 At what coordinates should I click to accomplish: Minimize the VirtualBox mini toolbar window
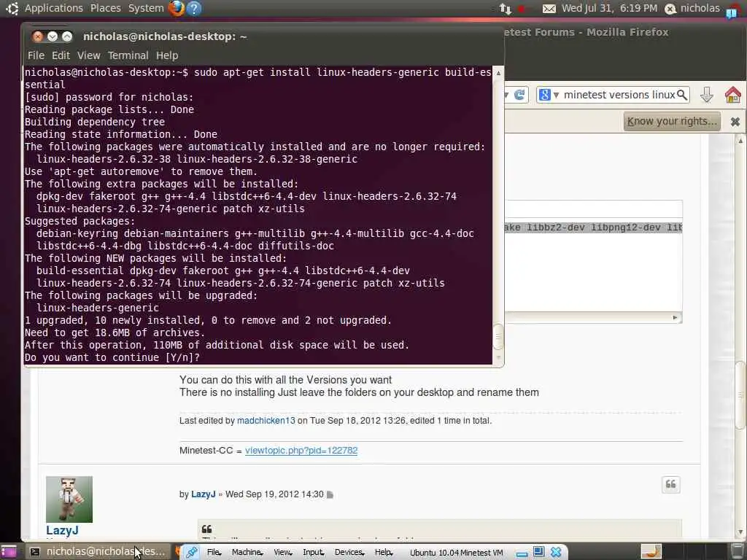pyautogui.click(x=522, y=554)
